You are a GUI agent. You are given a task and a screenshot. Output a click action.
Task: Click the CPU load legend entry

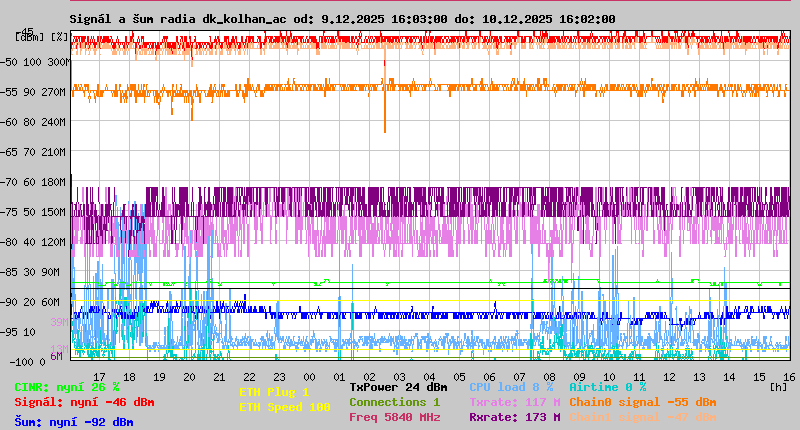tap(510, 387)
